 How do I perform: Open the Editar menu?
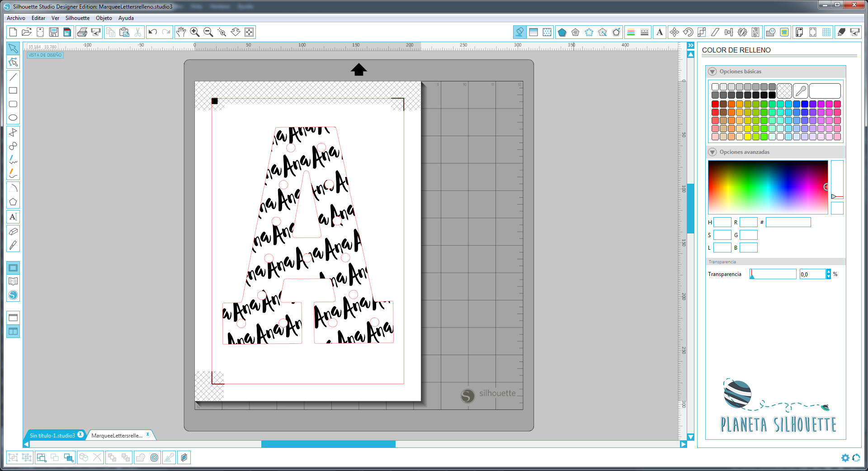38,18
